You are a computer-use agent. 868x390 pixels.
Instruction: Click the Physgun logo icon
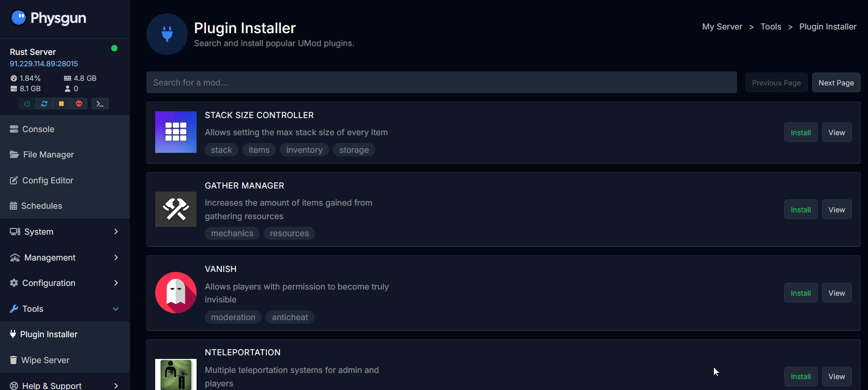[x=18, y=18]
